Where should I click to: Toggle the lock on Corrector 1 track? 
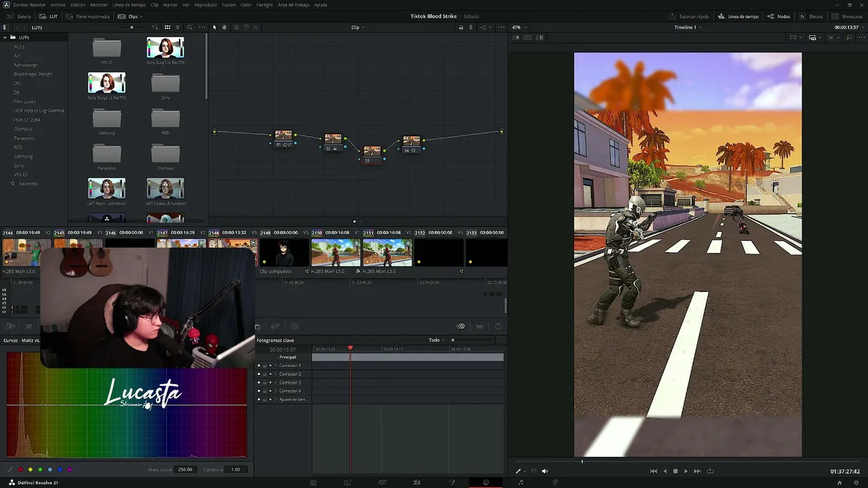[x=264, y=365]
